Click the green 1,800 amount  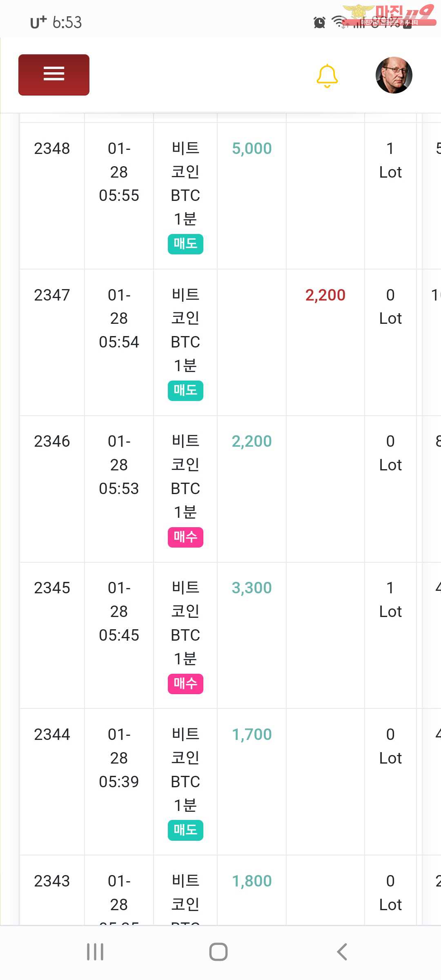click(252, 881)
